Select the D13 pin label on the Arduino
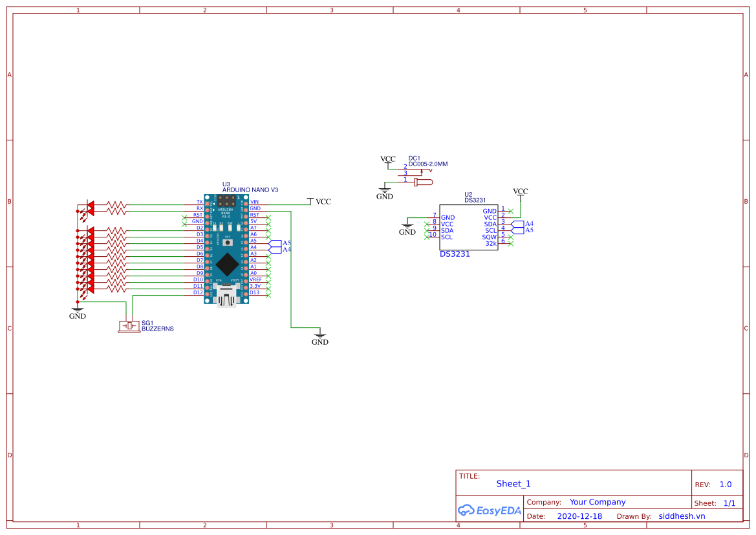The image size is (756, 535). click(x=257, y=292)
